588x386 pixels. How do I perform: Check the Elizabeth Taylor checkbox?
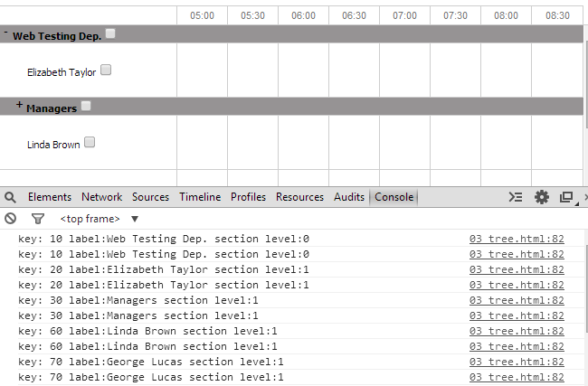click(x=106, y=70)
